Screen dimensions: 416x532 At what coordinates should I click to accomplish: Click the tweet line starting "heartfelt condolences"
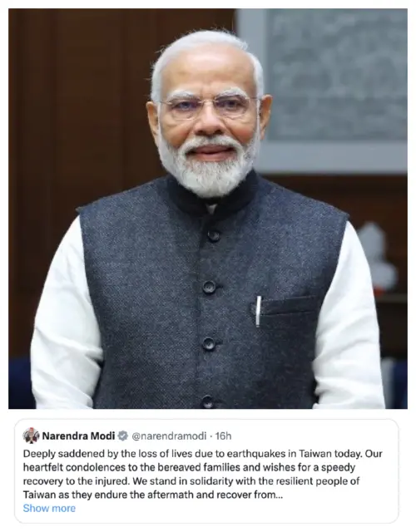point(189,467)
